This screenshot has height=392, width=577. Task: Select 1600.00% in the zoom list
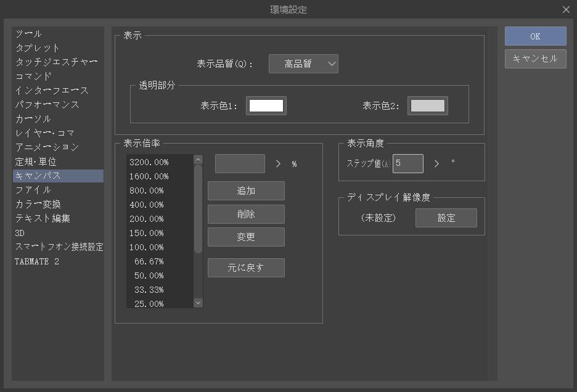[x=160, y=177]
